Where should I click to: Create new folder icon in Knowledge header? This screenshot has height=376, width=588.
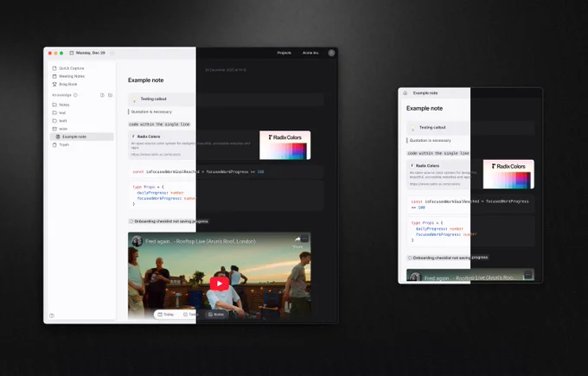click(x=111, y=95)
